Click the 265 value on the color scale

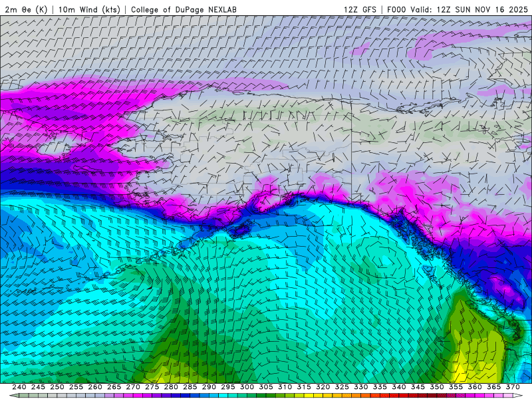tap(114, 387)
